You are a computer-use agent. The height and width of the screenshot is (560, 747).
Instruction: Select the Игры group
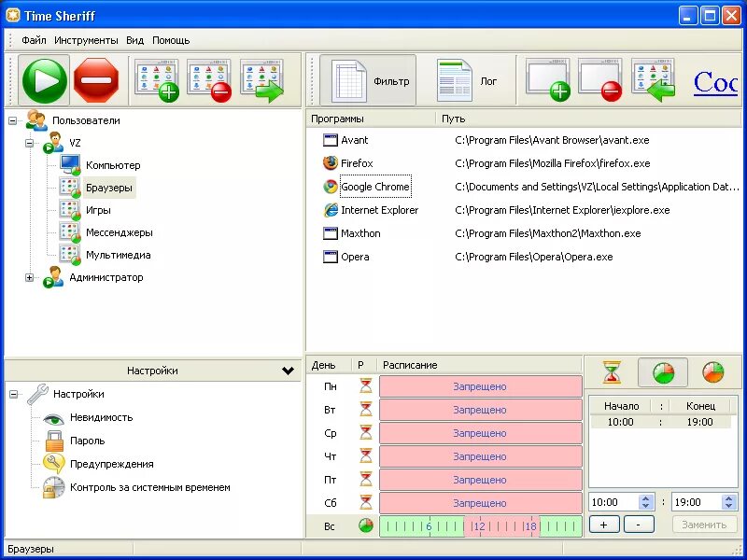pos(98,210)
